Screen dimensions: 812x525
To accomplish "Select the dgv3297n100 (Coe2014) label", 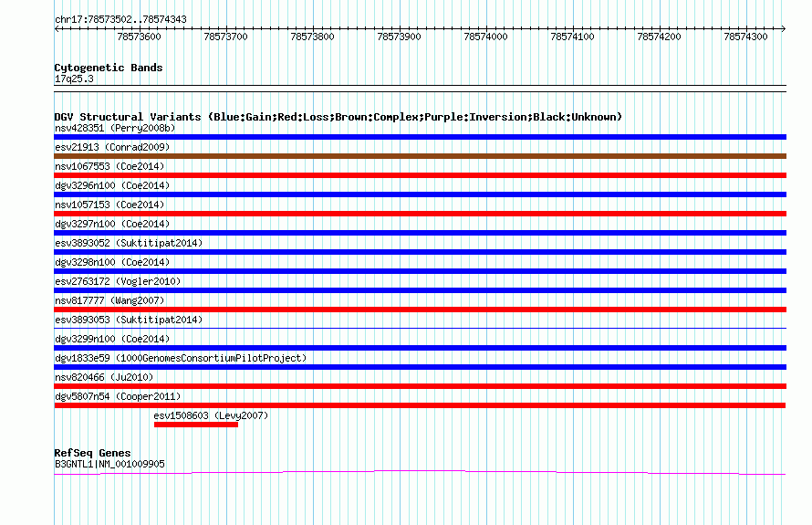I will coord(112,224).
